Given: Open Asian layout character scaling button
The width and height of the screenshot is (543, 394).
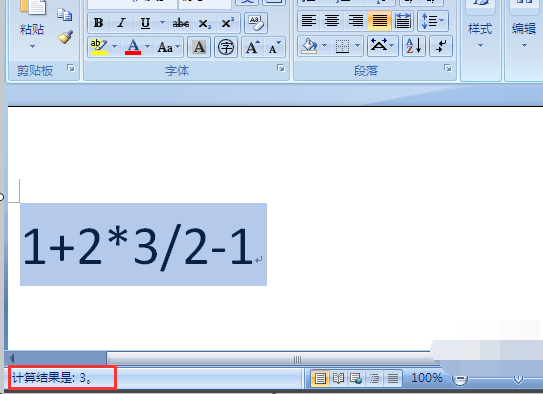Looking at the screenshot, I should click(x=382, y=46).
